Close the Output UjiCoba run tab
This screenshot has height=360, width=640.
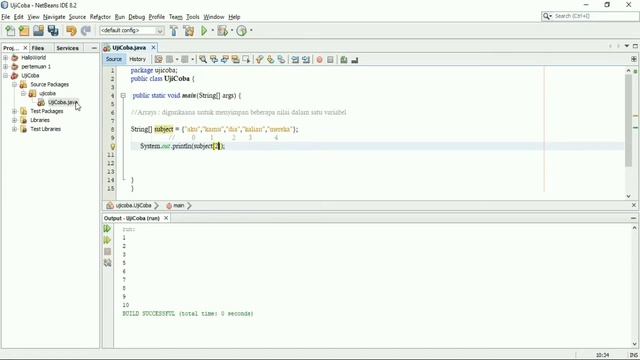point(166,218)
